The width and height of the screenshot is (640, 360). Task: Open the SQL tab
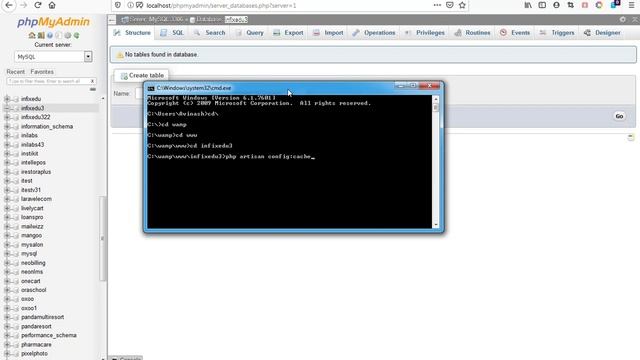tap(172, 33)
